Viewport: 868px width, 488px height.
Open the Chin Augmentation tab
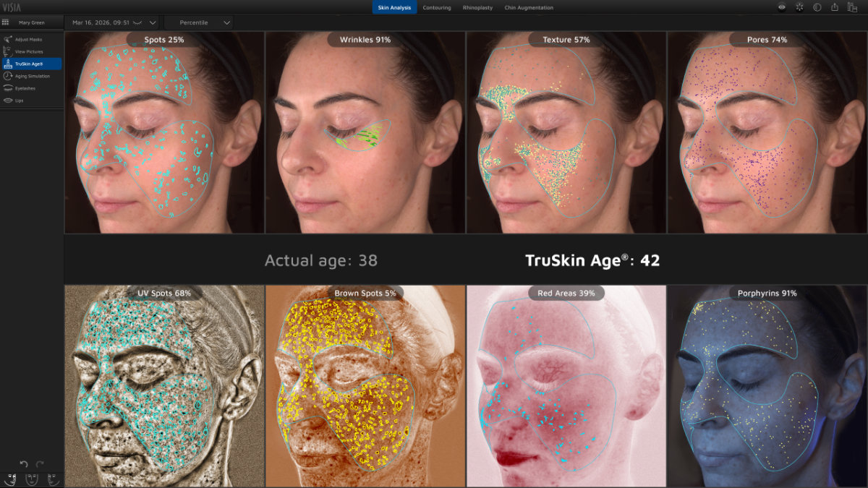(529, 7)
